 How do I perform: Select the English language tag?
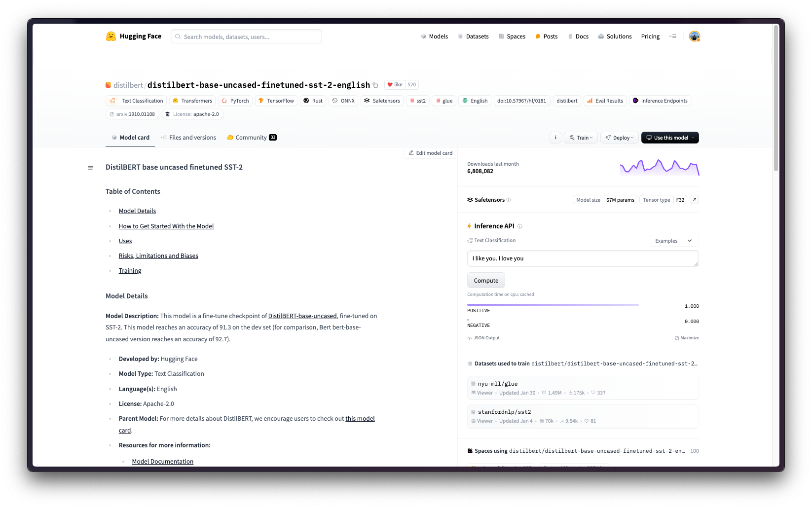pyautogui.click(x=475, y=101)
